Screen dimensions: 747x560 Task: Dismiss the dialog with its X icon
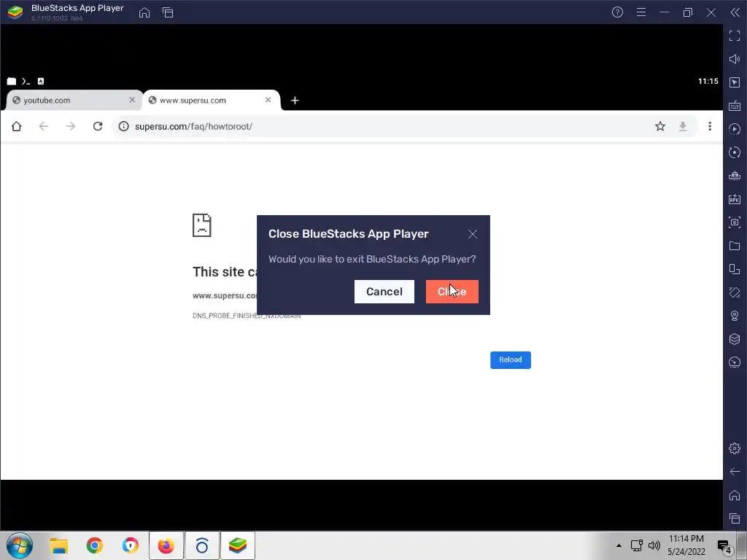click(x=472, y=234)
